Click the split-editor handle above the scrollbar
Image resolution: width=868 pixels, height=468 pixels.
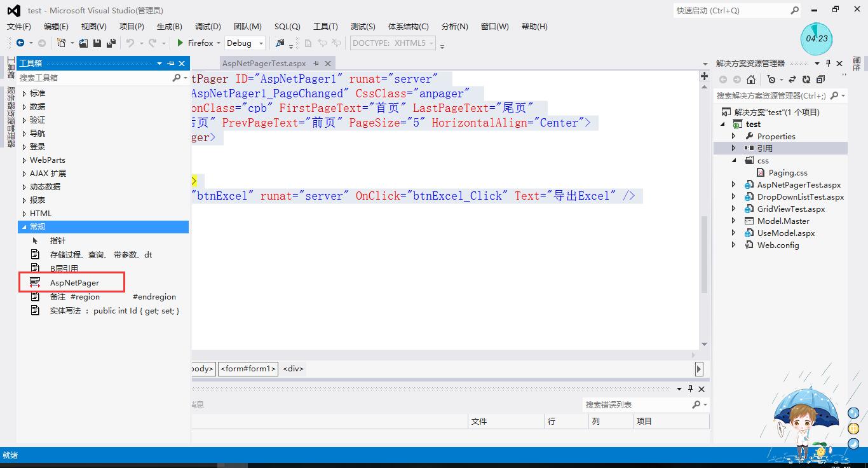[x=704, y=76]
